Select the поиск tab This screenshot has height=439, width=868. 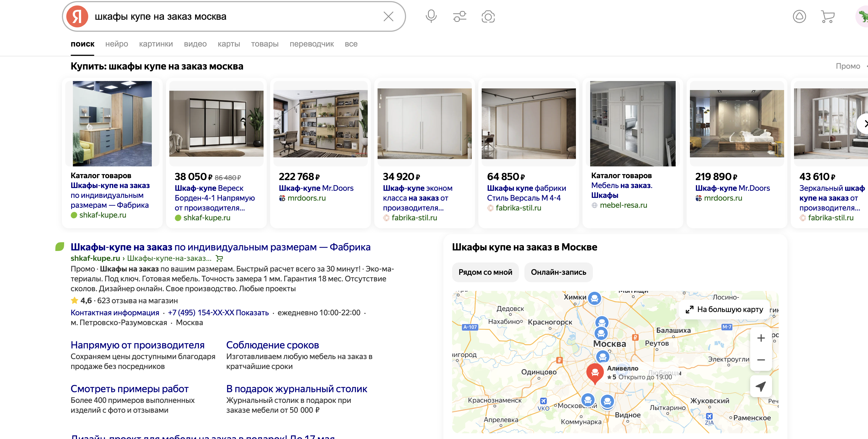(x=82, y=44)
